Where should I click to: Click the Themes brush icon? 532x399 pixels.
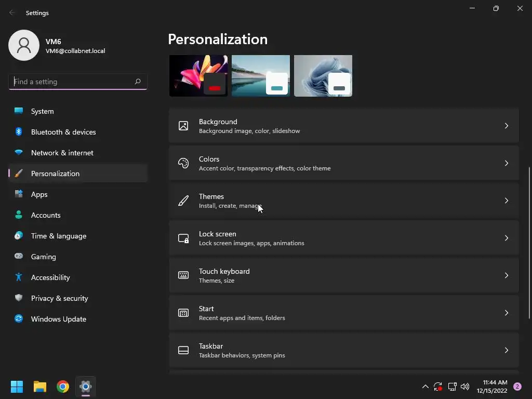[x=183, y=201]
